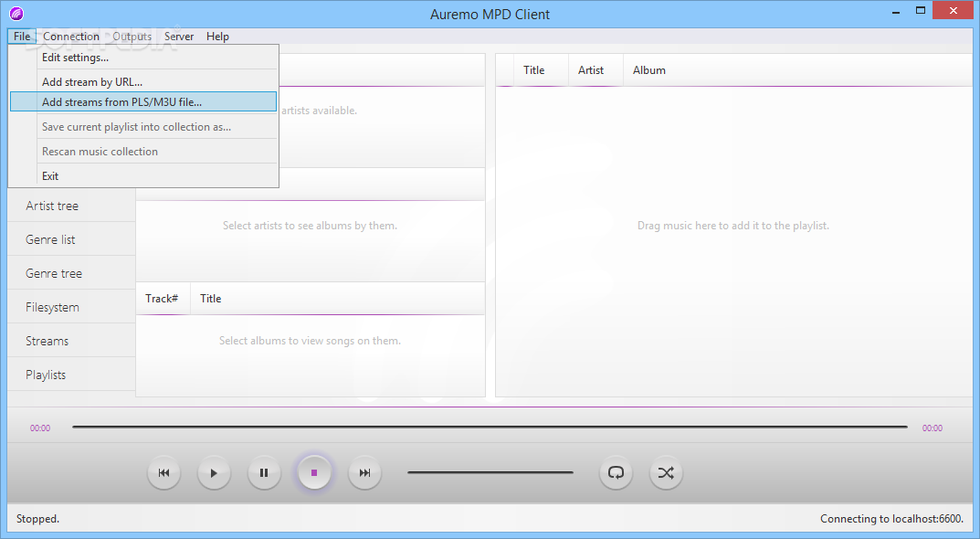Click 'Select artists to see albums' text
Screen dimensions: 980x539
pos(310,225)
